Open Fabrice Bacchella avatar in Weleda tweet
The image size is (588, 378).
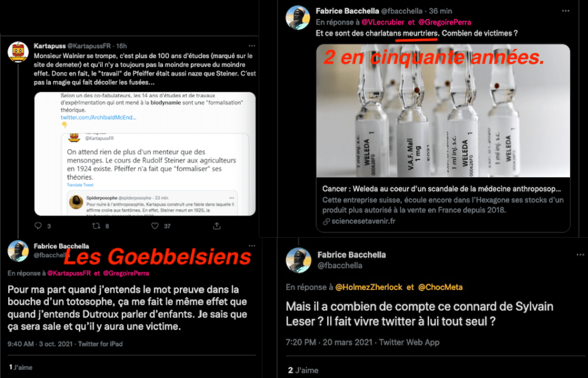coord(298,18)
